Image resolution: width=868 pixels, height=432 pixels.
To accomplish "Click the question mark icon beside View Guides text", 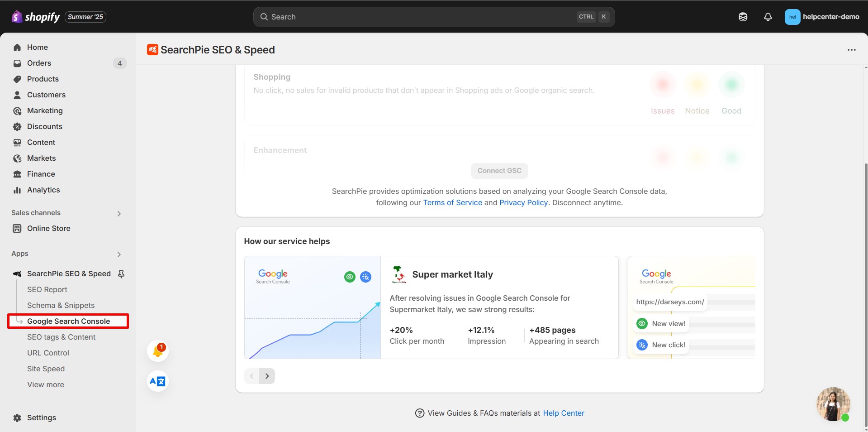I will 419,413.
